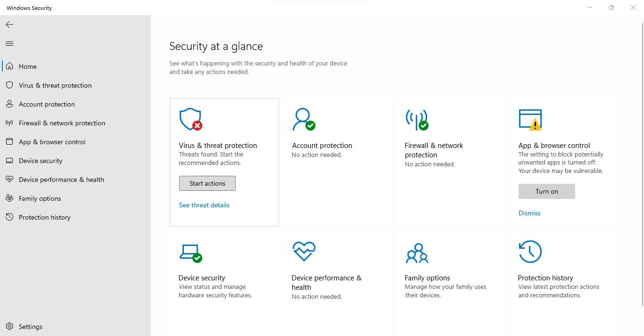Open Firewall & network protection via its sidebar icon
This screenshot has height=336, width=644.
pyautogui.click(x=9, y=123)
